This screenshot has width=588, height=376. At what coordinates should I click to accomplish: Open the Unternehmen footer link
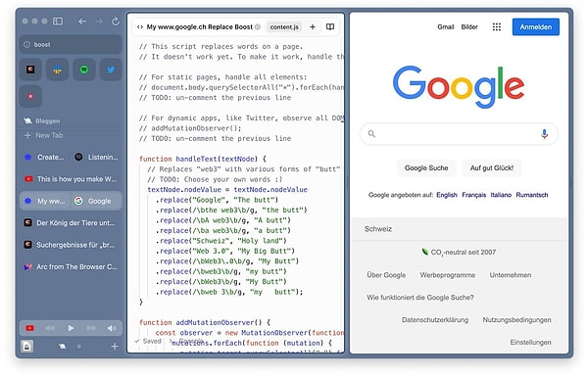(511, 275)
